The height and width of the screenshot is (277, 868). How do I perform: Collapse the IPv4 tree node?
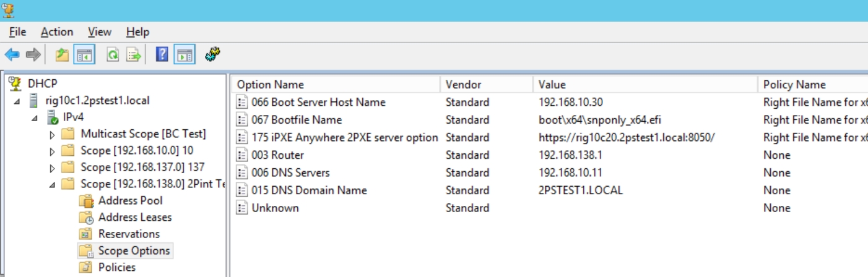[35, 117]
